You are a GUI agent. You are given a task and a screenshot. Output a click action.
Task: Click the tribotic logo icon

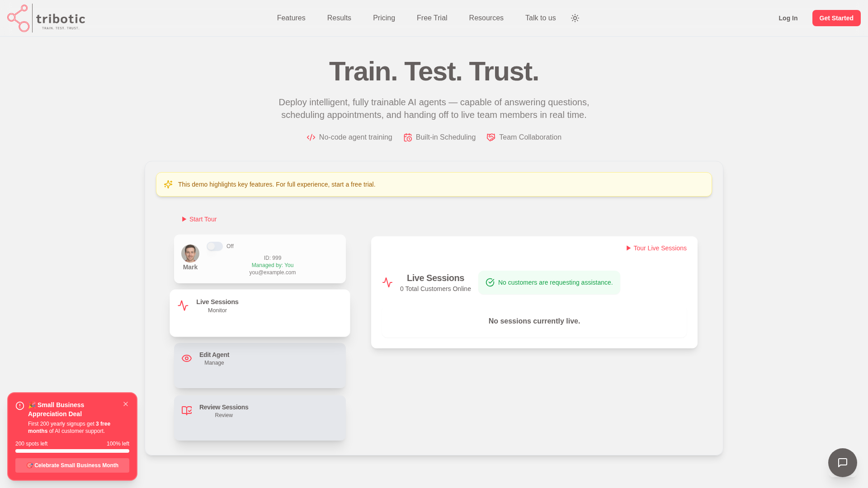pos(19,18)
